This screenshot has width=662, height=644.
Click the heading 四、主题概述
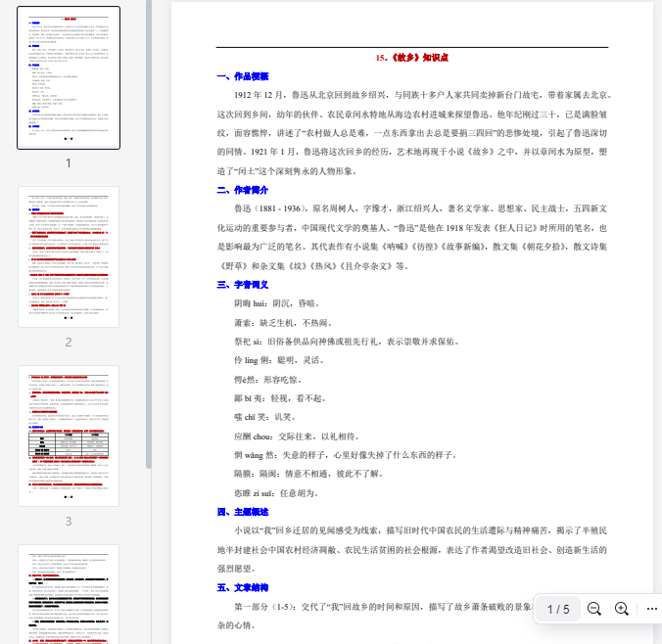click(242, 512)
